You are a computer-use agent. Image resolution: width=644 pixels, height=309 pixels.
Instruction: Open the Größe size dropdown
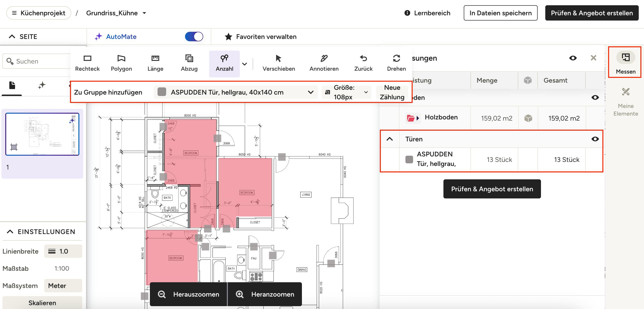pyautogui.click(x=346, y=92)
